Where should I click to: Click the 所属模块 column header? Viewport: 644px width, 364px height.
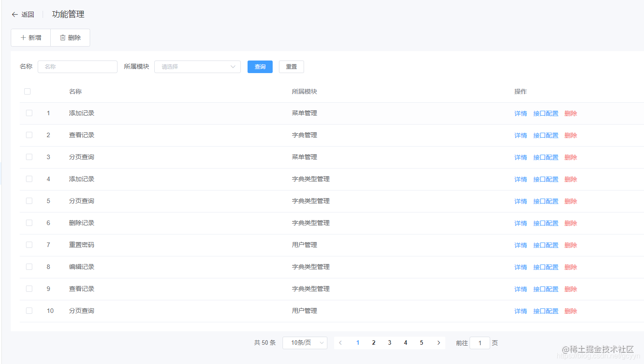pos(305,91)
